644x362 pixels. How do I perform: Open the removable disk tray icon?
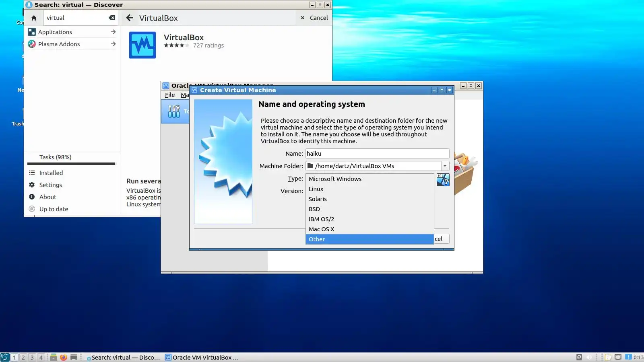point(579,357)
